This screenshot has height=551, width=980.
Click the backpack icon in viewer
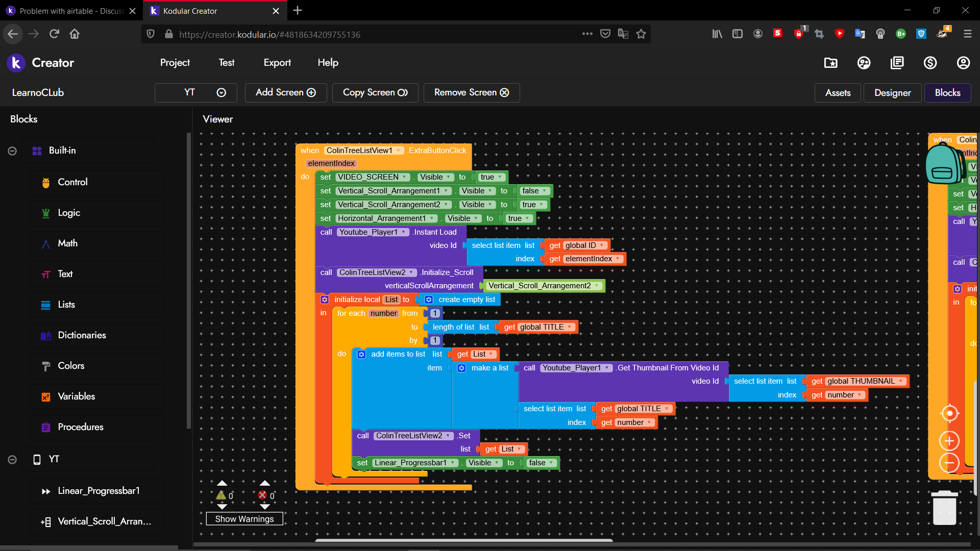943,164
